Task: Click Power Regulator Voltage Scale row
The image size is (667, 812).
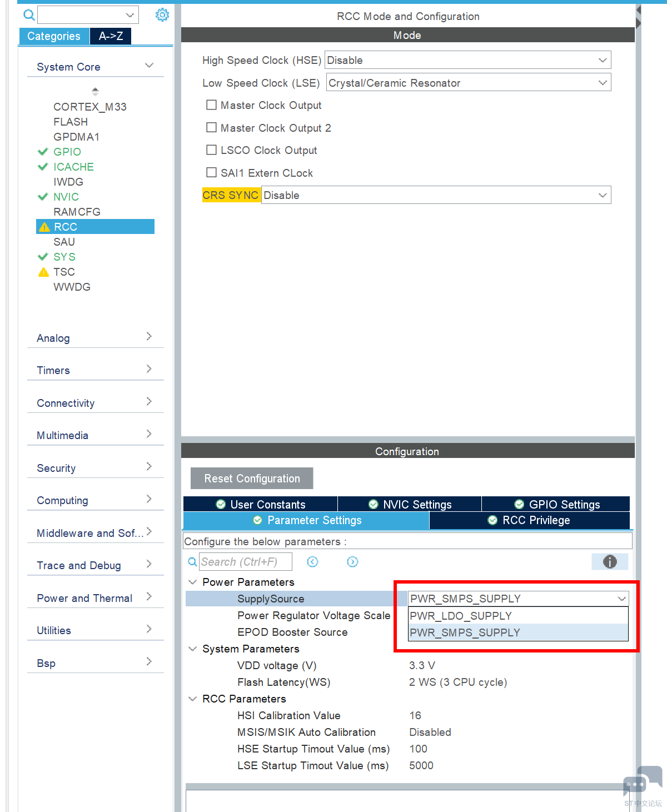Action: click(314, 615)
